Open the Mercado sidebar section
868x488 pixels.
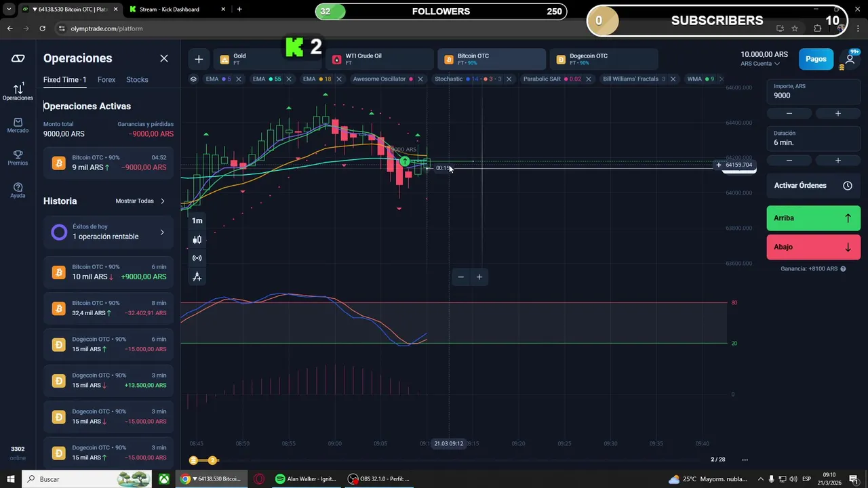point(18,125)
